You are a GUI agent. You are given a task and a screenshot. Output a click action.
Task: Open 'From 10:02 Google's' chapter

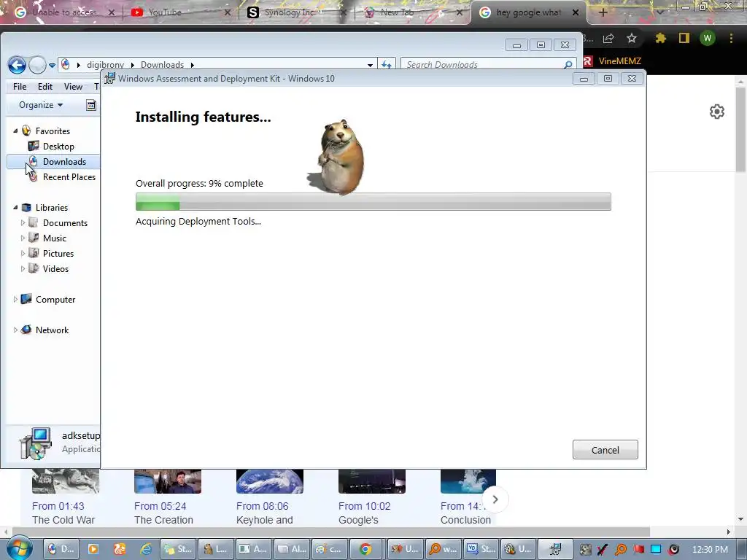(371, 497)
